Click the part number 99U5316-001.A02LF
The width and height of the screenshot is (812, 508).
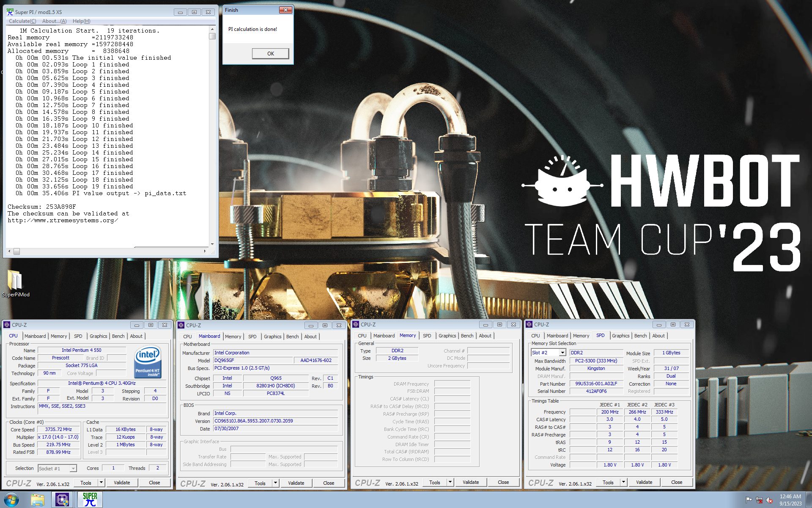(x=596, y=384)
